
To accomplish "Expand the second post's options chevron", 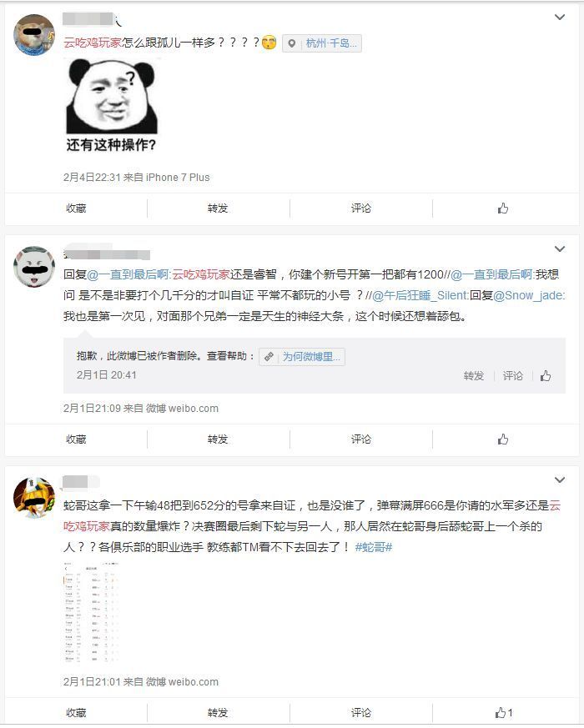I will click(x=559, y=249).
